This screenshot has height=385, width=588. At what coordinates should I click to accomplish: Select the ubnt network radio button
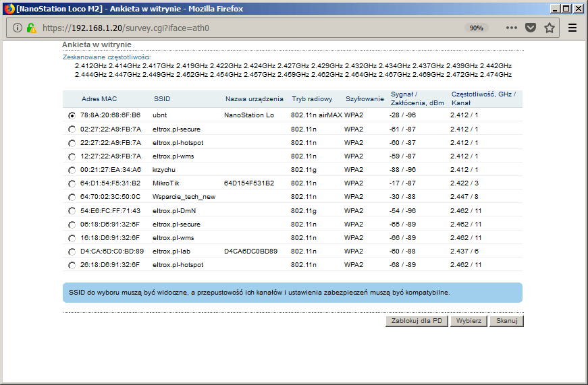(72, 115)
